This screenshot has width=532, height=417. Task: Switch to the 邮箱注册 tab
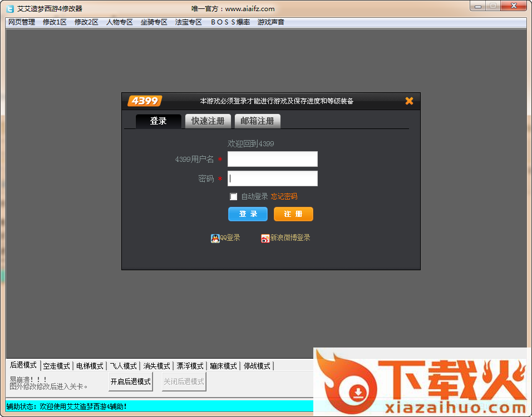point(258,121)
